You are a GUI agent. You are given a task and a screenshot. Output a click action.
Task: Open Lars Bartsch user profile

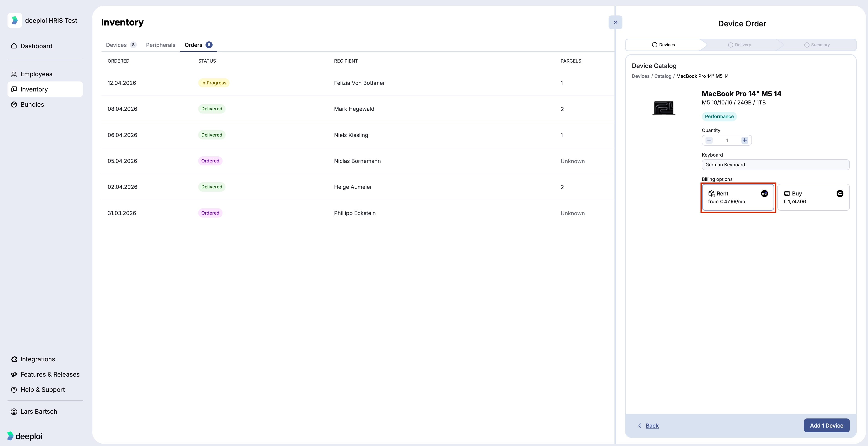pyautogui.click(x=45, y=412)
